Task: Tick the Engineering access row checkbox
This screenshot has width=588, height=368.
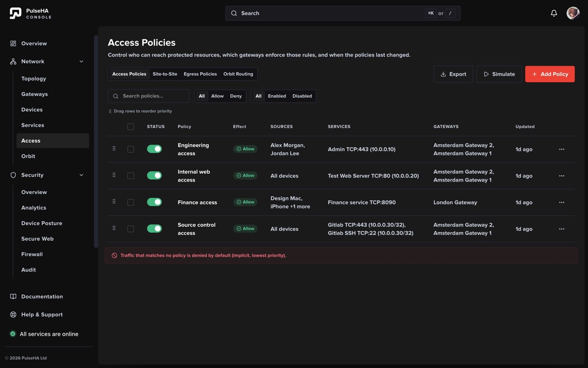Action: [x=131, y=149]
